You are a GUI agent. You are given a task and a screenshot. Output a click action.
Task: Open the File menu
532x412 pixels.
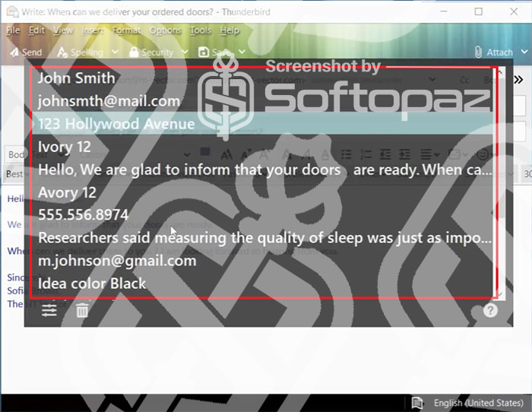point(13,30)
